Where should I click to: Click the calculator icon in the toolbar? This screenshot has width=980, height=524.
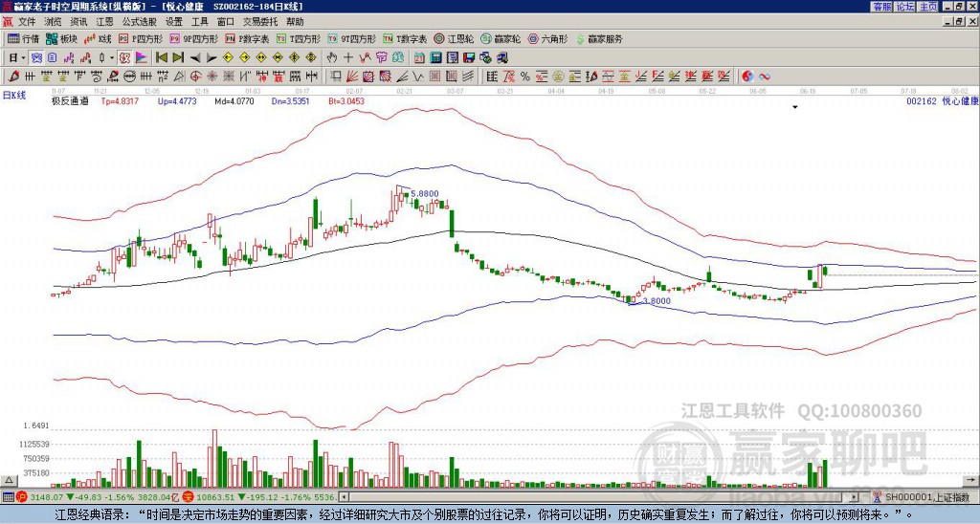point(435,58)
